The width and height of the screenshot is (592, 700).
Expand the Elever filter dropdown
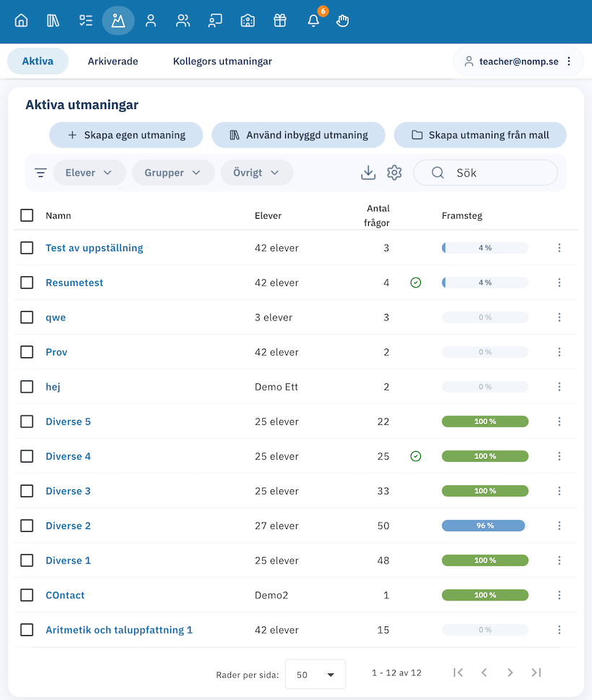tap(90, 172)
